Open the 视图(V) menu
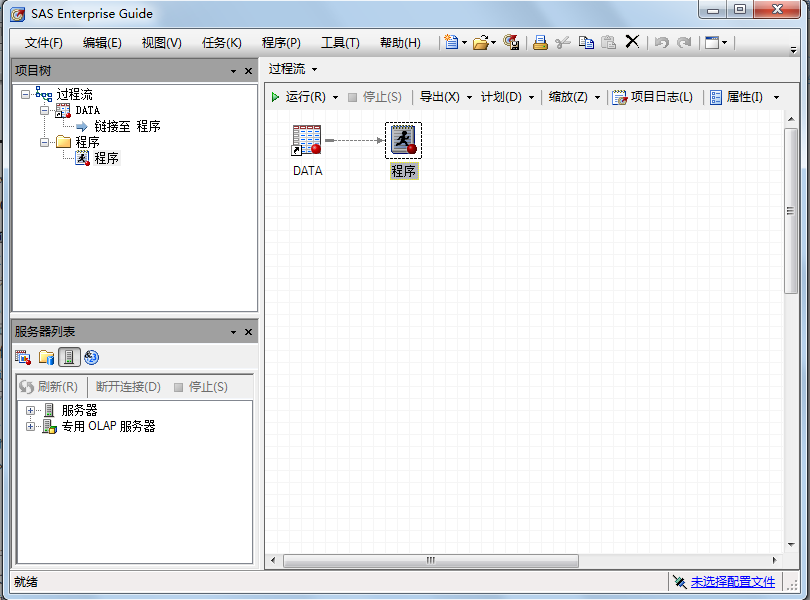This screenshot has width=810, height=600. pos(162,43)
